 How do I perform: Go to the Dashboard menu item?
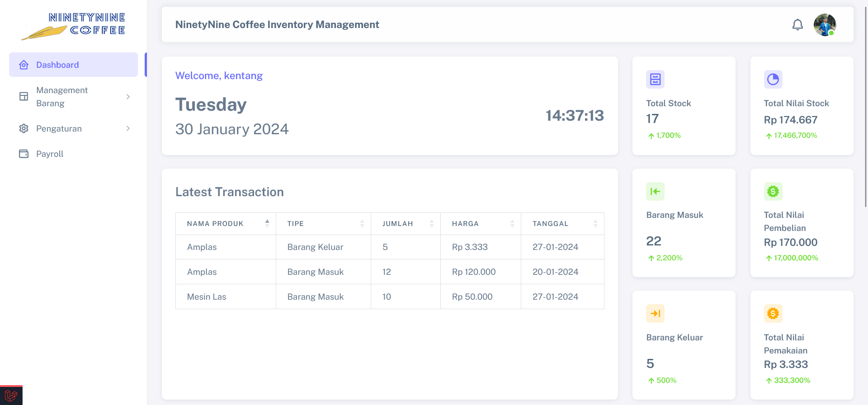[x=73, y=65]
